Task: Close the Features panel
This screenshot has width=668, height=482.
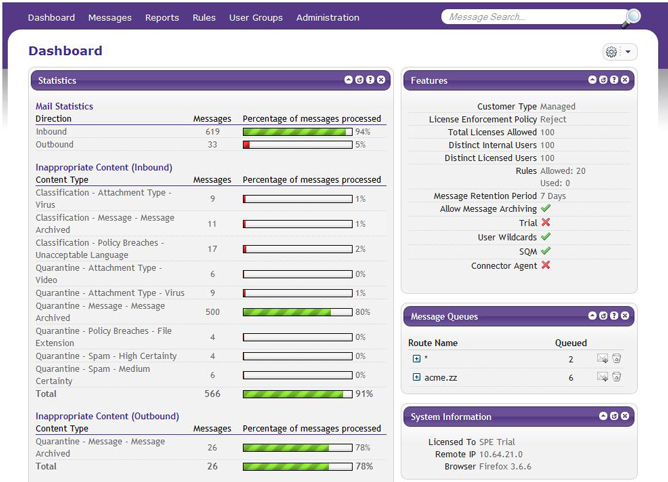Action: pos(625,80)
